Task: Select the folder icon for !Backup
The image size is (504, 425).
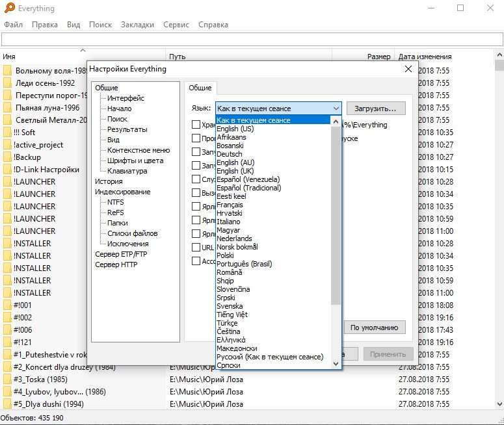Action: click(7, 157)
